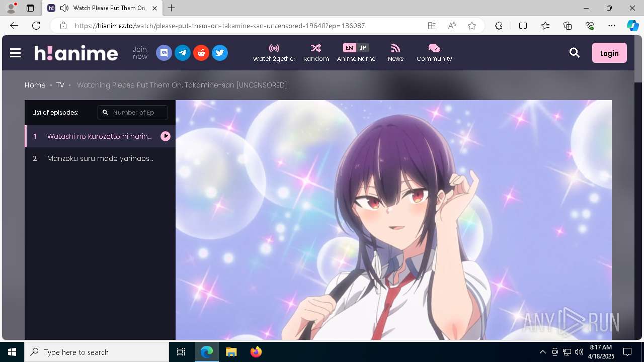Refresh the page
This screenshot has height=362, width=644.
36,26
